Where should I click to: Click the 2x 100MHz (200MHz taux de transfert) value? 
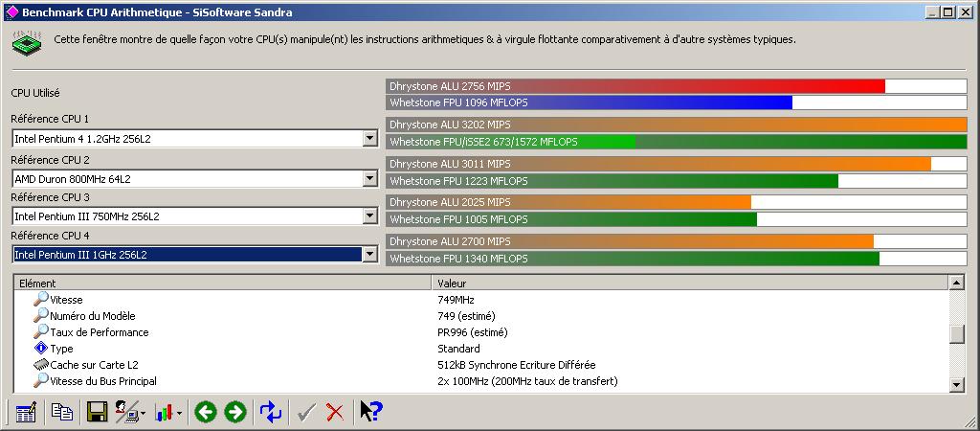click(527, 381)
